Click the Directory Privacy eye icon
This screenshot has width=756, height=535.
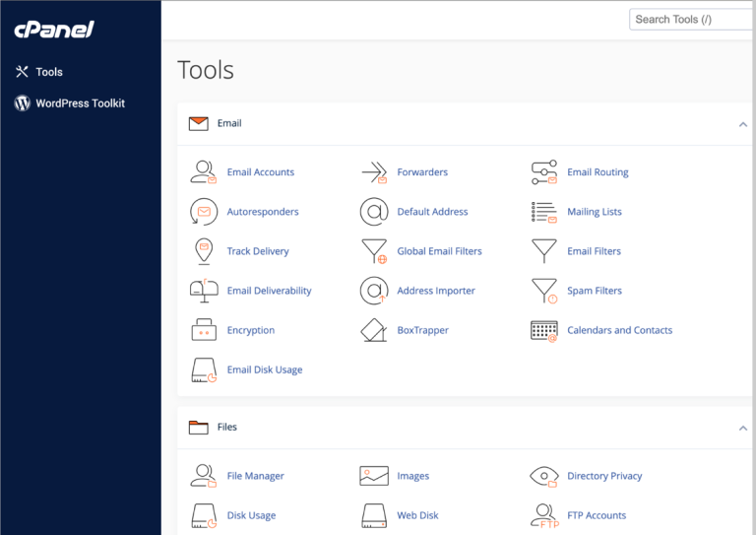[544, 476]
